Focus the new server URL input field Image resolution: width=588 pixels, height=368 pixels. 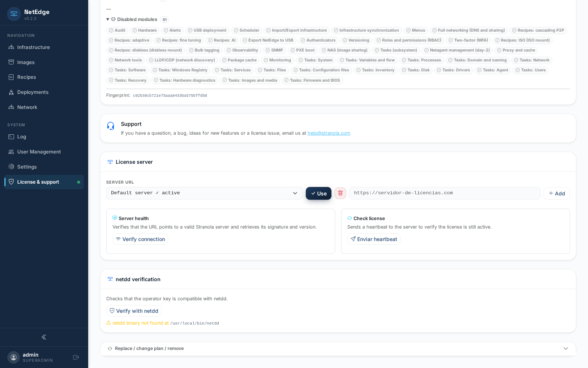pyautogui.click(x=445, y=193)
